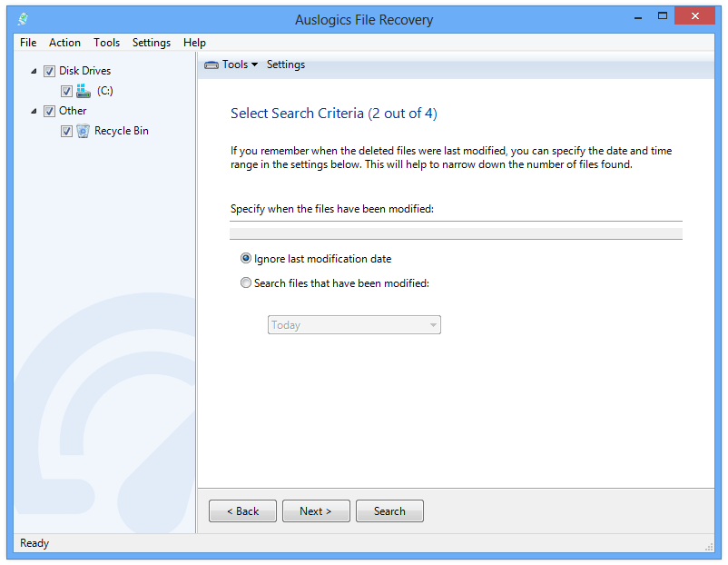Viewport: 728px width, 565px height.
Task: Collapse the Other tree node
Action: 34,110
